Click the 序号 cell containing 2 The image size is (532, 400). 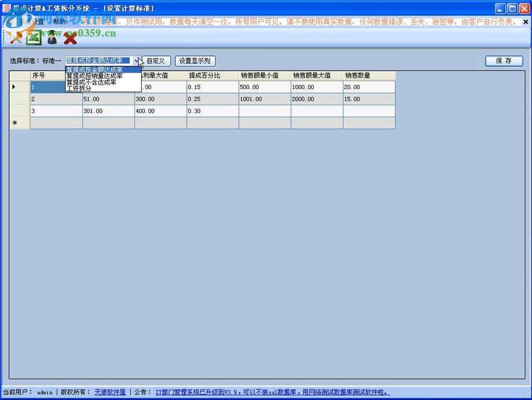click(56, 99)
